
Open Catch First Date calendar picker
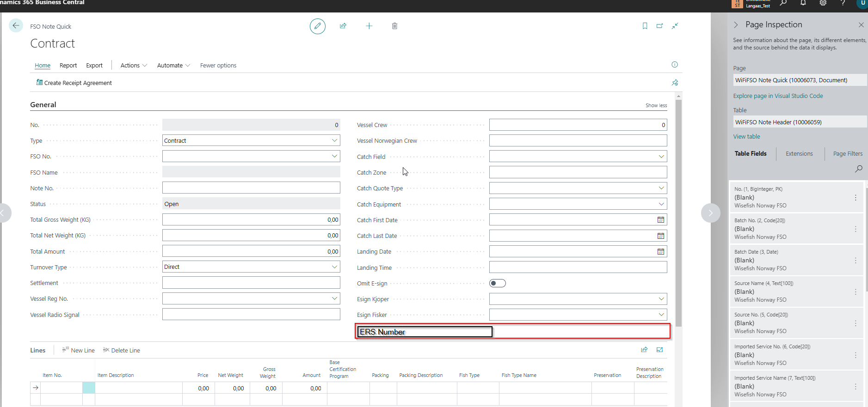660,220
